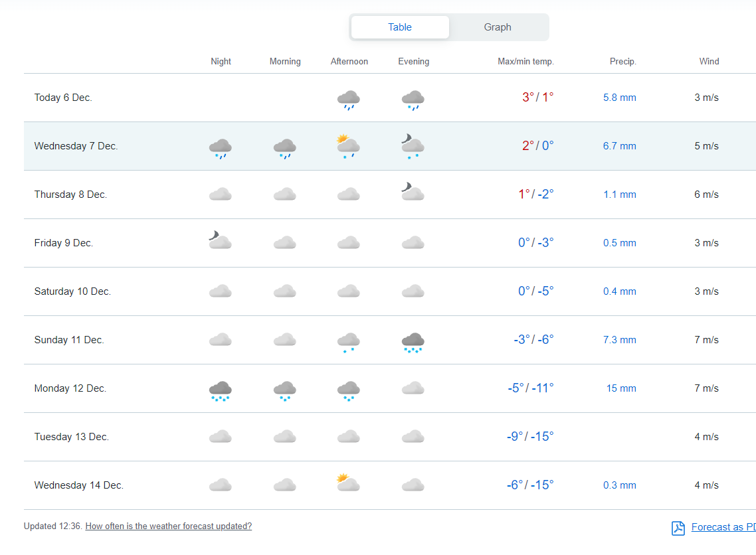Click Tuesday 13 Dec. temperature -9°/-15°
Screen dimensions: 756x555
(x=529, y=437)
